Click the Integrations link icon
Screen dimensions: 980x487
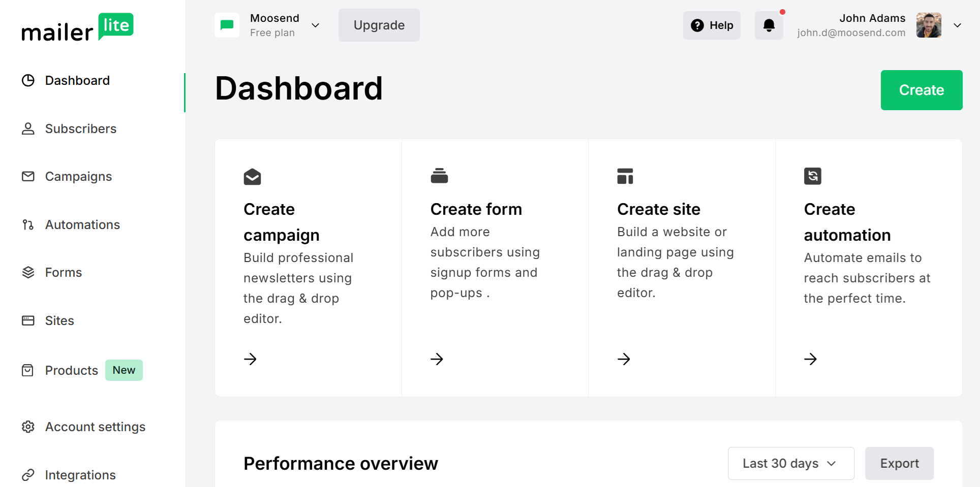point(28,475)
